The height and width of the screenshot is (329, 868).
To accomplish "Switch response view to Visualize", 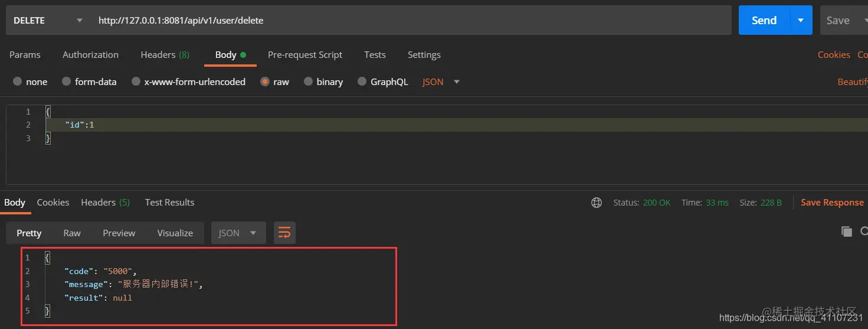I will click(175, 233).
